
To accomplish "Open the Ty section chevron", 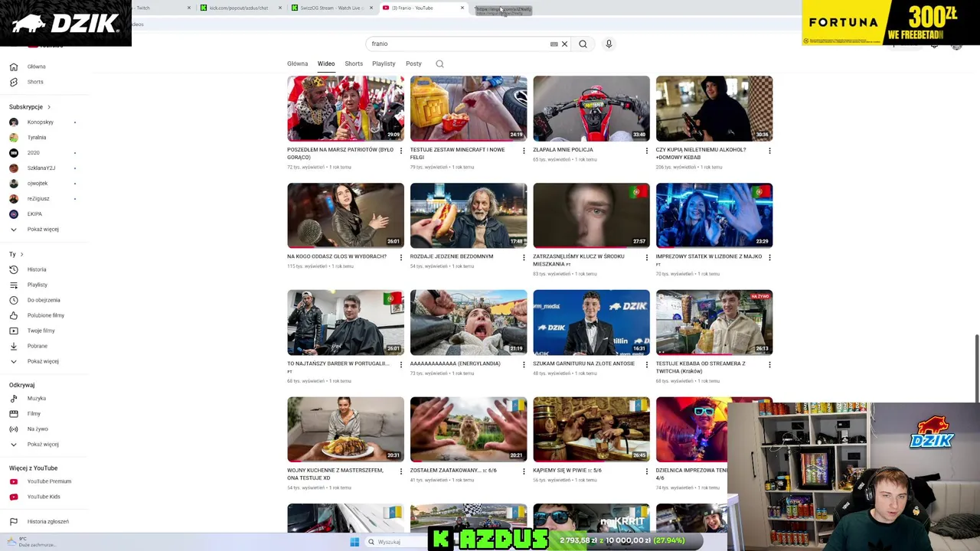I will click(21, 254).
